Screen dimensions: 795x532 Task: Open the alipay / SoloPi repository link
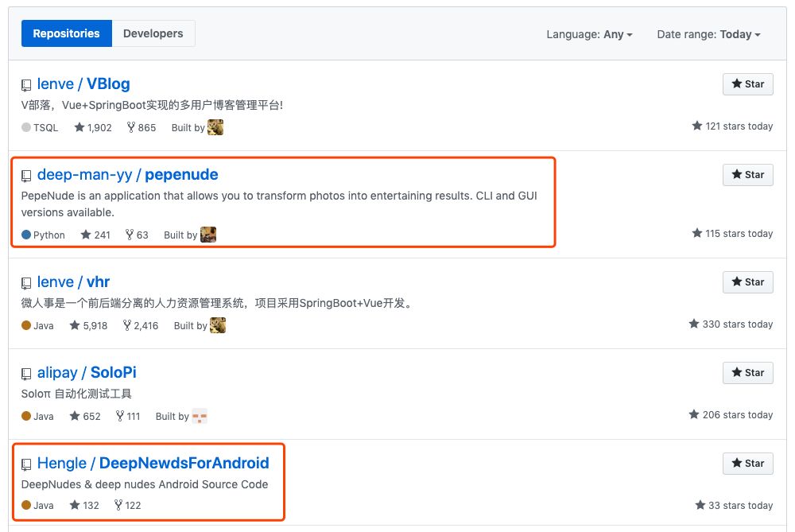87,373
